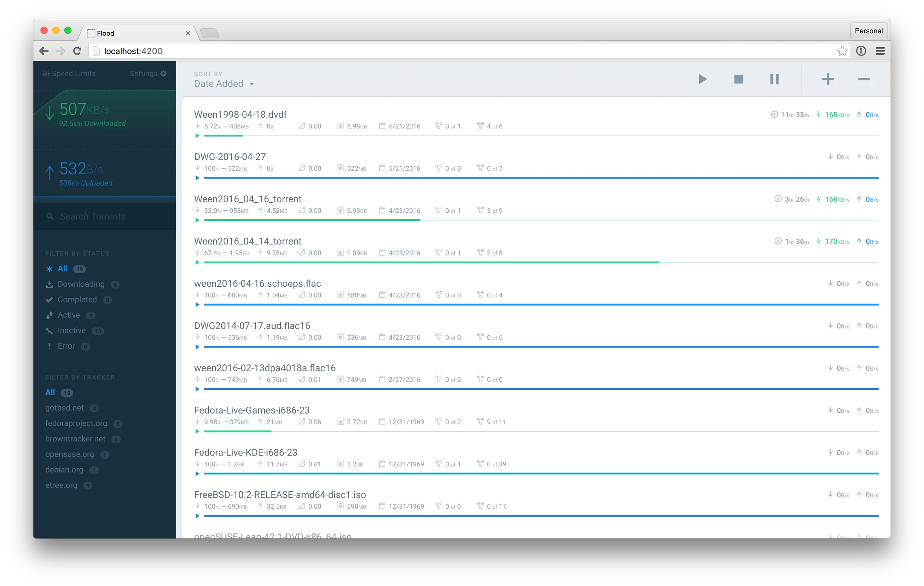Filter torrents by Error status
Viewport: 924px width, 586px height.
[66, 346]
